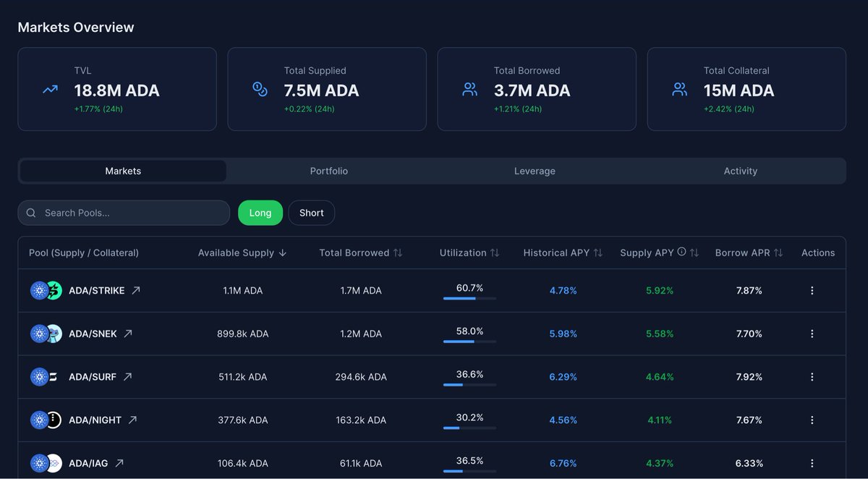Click the 5.92% supply APY value
868x479 pixels.
click(x=660, y=290)
